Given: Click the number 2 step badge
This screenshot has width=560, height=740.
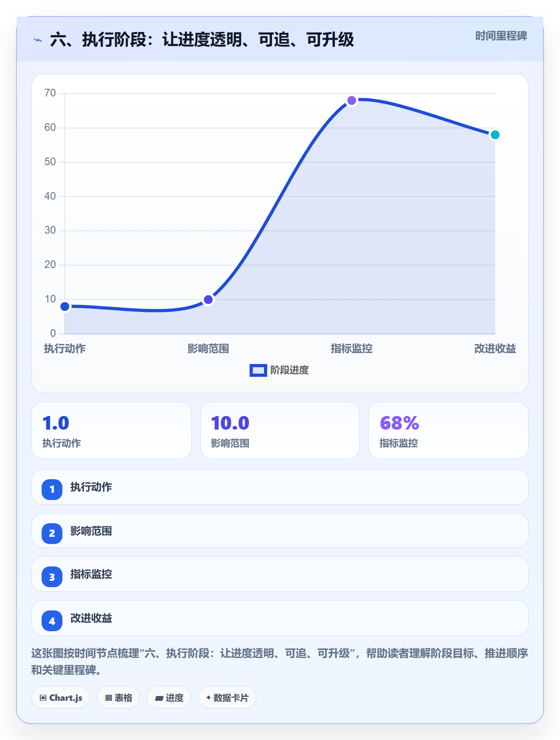Looking at the screenshot, I should pos(52,533).
